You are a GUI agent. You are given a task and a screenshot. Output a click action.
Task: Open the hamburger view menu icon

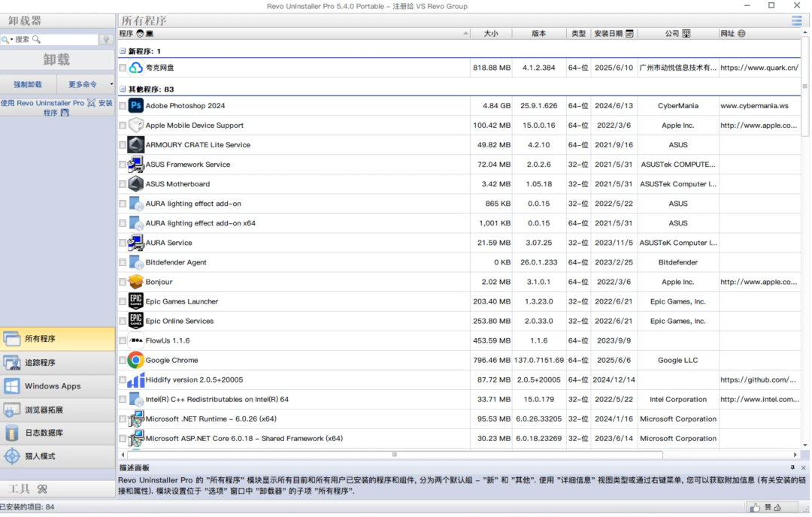tap(796, 21)
